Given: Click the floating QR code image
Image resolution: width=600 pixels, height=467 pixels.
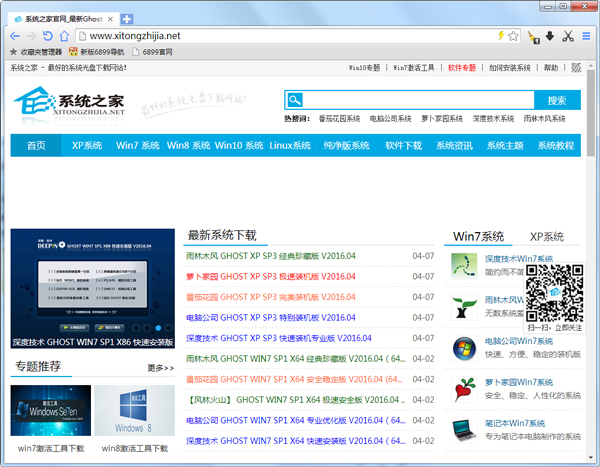Looking at the screenshot, I should [554, 293].
